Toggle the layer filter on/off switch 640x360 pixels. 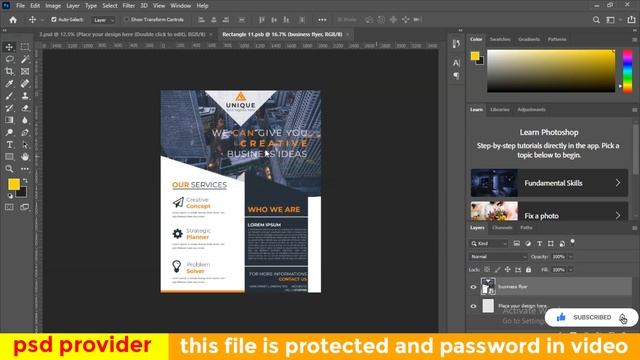pos(573,242)
